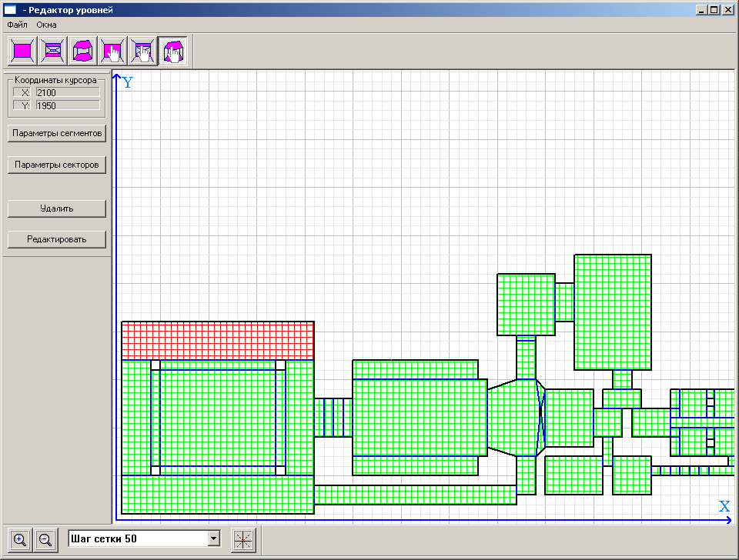Click the Редактор уровней window title
The width and height of the screenshot is (739, 560).
pos(71,10)
